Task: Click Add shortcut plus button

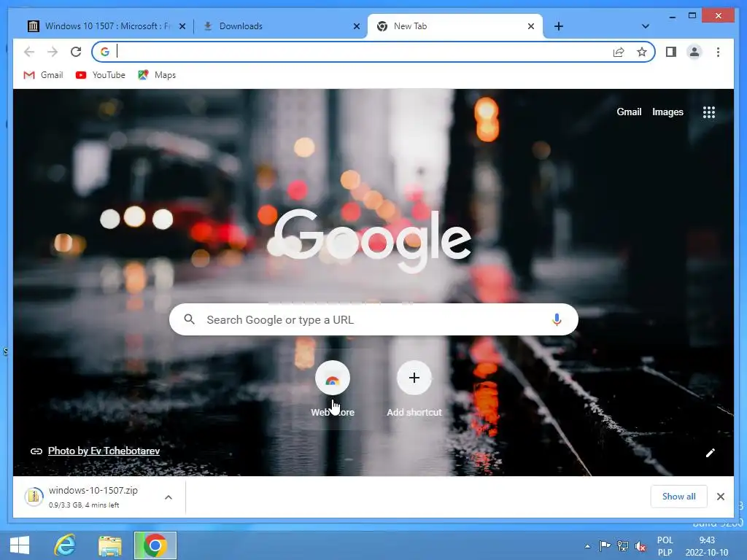Action: coord(414,378)
